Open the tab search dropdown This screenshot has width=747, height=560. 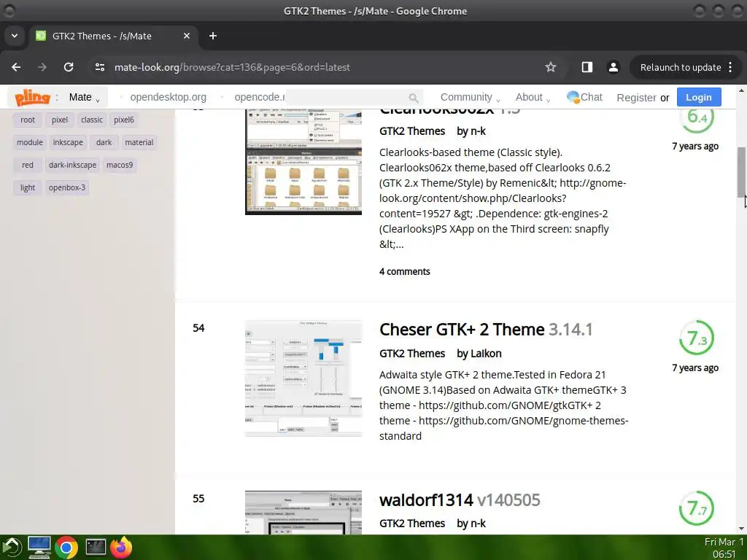click(15, 36)
